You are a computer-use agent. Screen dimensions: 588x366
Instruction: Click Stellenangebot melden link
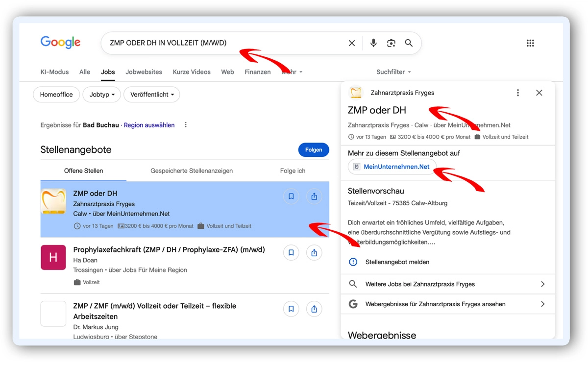[397, 262]
